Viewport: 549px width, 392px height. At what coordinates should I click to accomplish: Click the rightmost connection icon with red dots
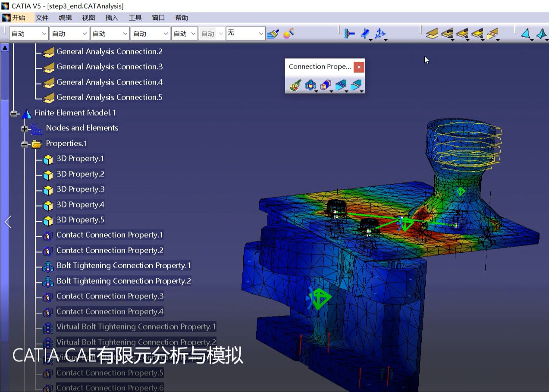click(493, 33)
